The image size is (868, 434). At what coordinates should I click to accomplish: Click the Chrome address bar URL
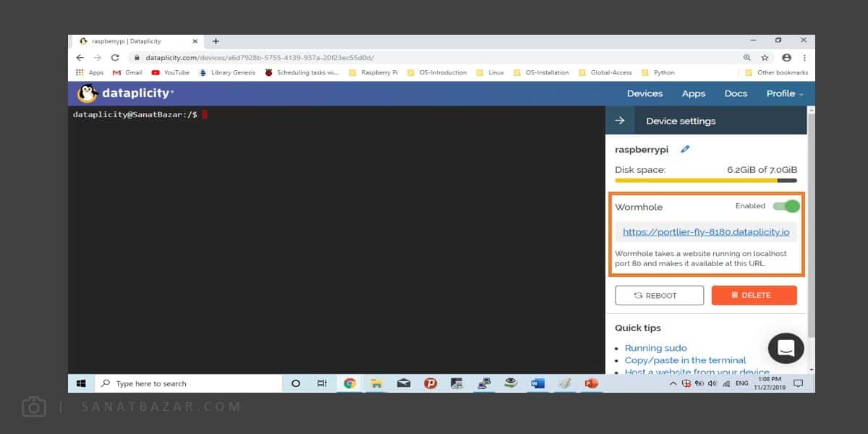tap(260, 58)
